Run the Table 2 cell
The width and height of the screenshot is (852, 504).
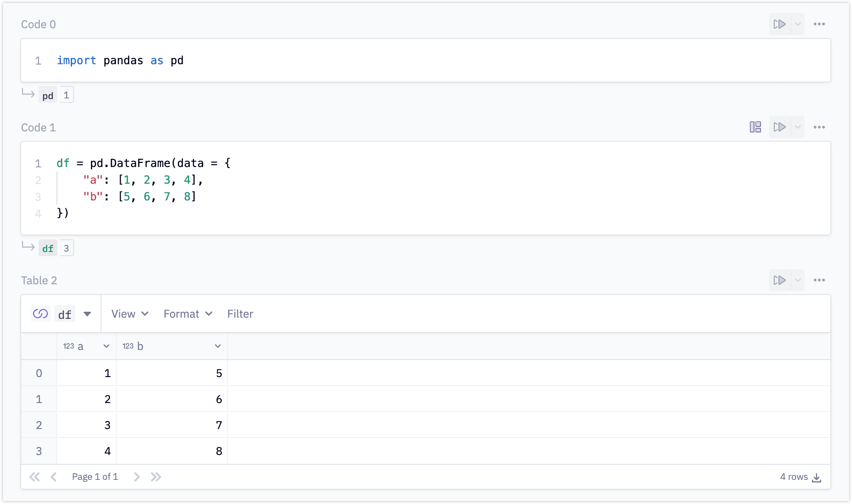click(x=780, y=280)
